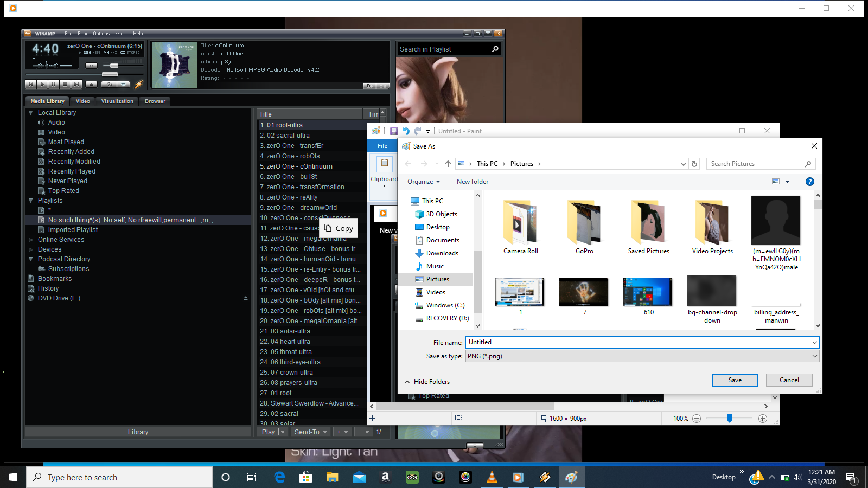Open the Organize dropdown in Save As
This screenshot has width=868, height=488.
point(424,182)
